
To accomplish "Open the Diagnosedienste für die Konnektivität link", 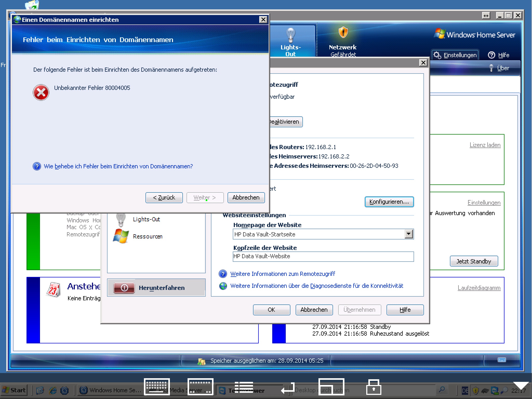I will tap(317, 286).
